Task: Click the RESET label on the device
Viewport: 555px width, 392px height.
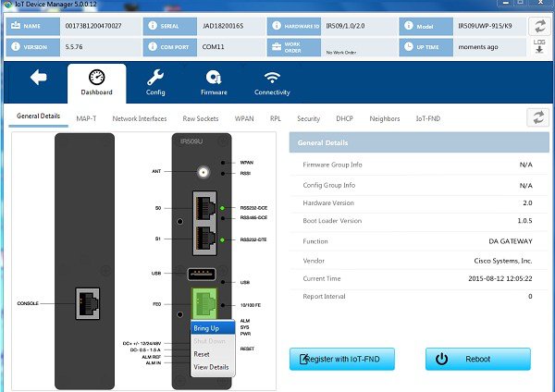Action: pyautogui.click(x=247, y=349)
